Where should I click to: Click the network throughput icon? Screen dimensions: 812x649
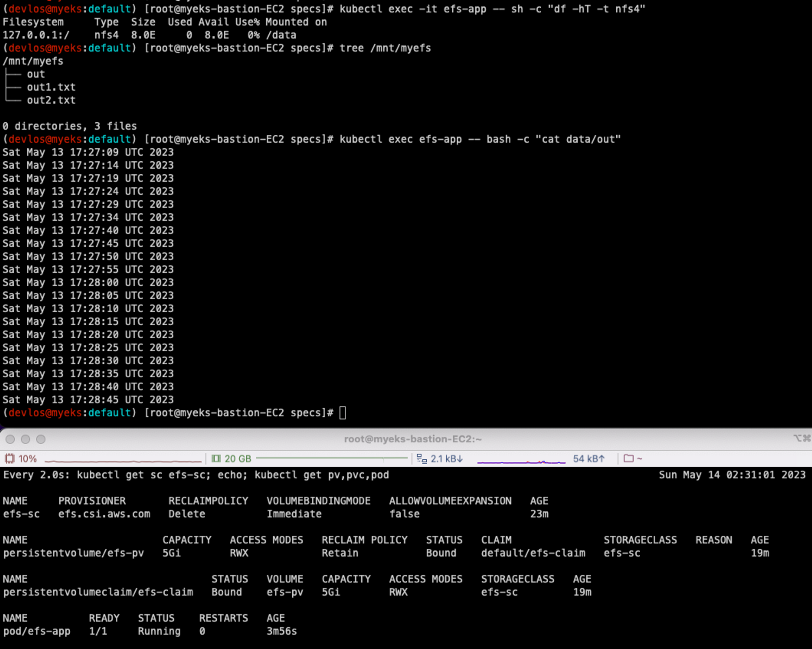(x=421, y=459)
